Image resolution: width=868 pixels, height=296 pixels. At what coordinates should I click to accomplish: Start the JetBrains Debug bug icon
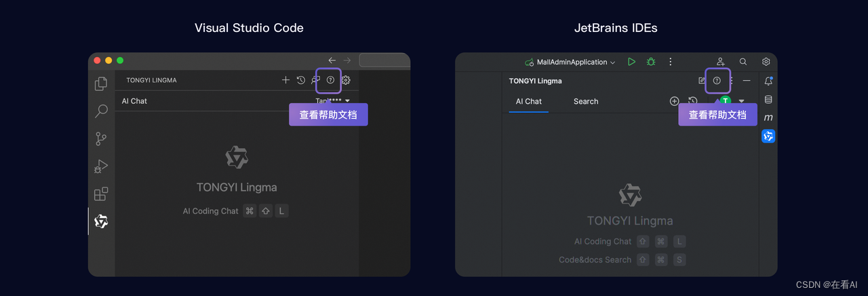click(x=651, y=62)
